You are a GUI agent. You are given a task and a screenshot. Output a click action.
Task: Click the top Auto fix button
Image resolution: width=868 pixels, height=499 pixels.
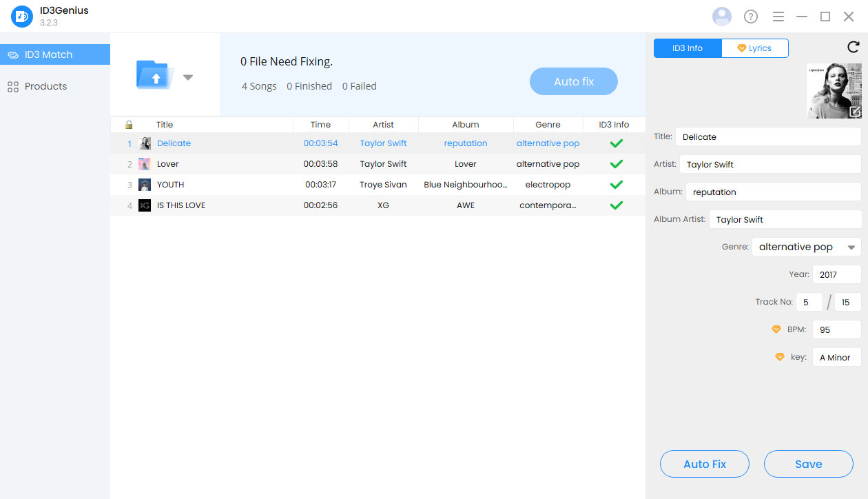[x=574, y=81]
